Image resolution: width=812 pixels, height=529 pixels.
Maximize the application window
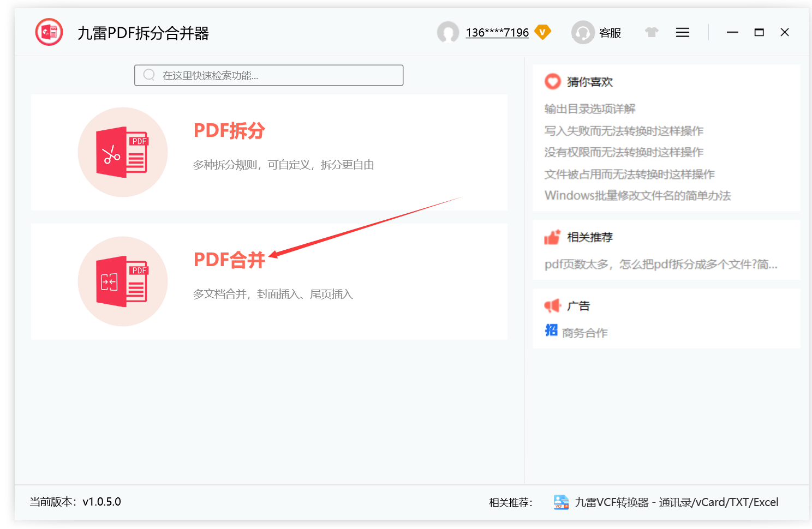[x=759, y=33]
